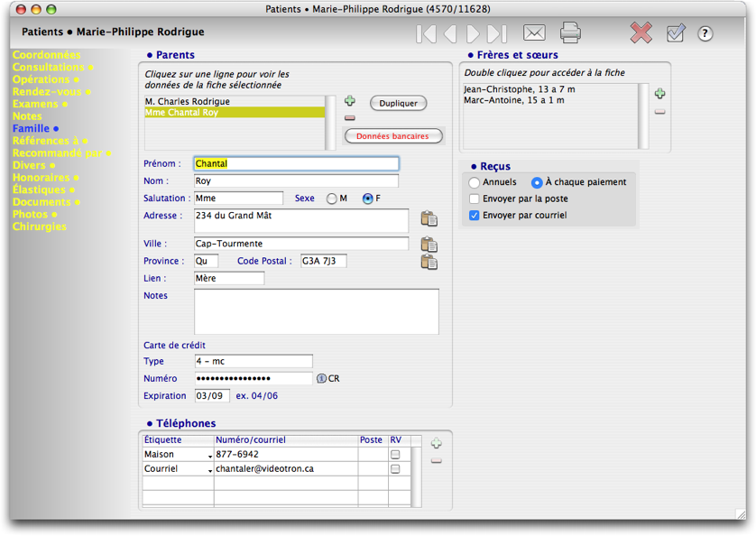Click the siblings list scrollbar
The height and width of the screenshot is (536, 756).
(x=643, y=116)
